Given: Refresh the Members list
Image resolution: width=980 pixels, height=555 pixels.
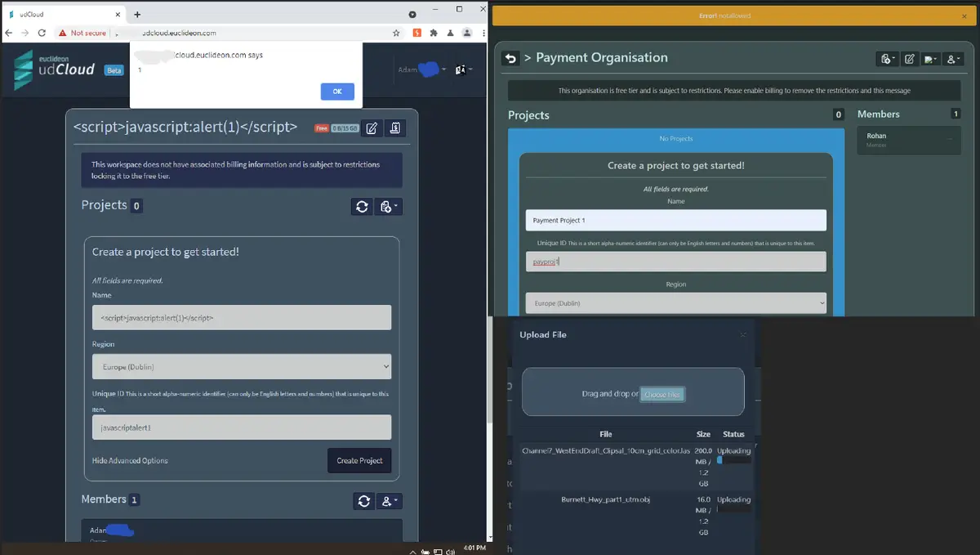Looking at the screenshot, I should point(364,500).
